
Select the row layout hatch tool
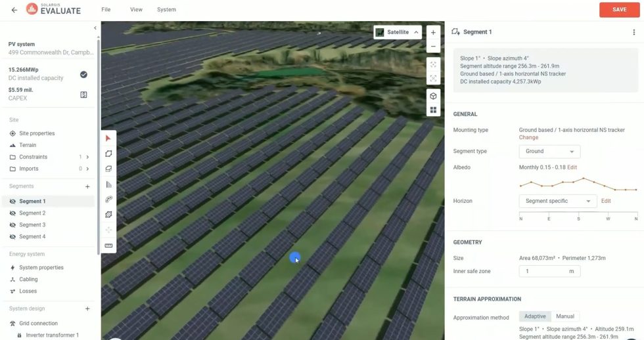(x=108, y=184)
